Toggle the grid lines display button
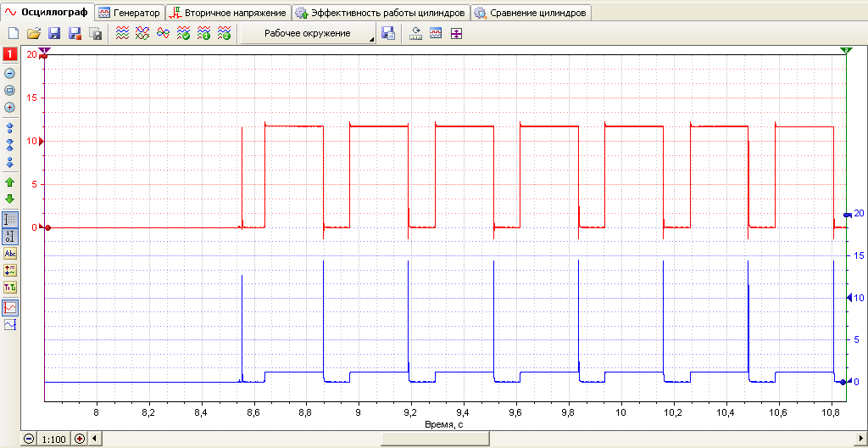 (x=10, y=220)
